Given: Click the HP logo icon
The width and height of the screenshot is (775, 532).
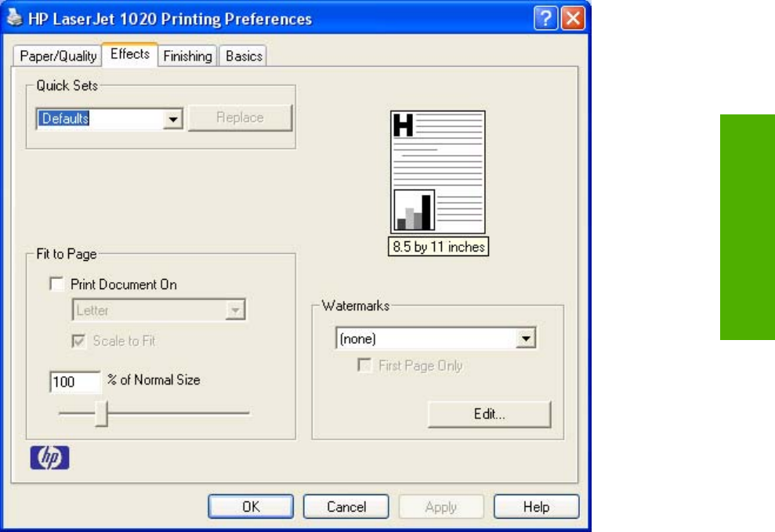Looking at the screenshot, I should point(50,458).
